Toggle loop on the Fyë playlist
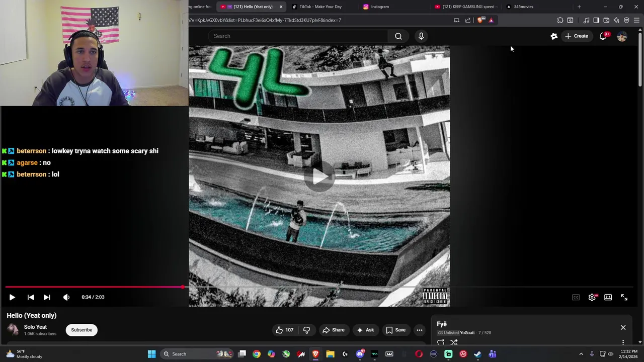This screenshot has width=644, height=362. click(x=441, y=342)
